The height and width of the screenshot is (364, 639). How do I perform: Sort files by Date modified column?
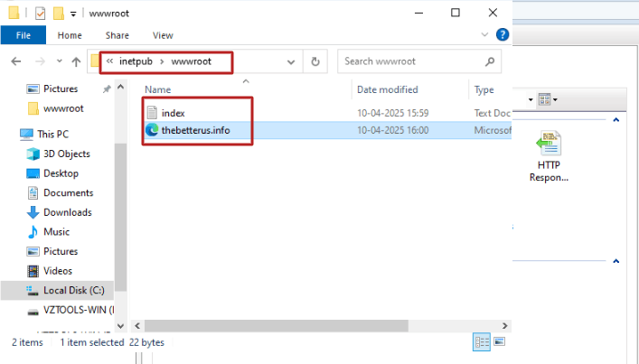[x=388, y=89]
